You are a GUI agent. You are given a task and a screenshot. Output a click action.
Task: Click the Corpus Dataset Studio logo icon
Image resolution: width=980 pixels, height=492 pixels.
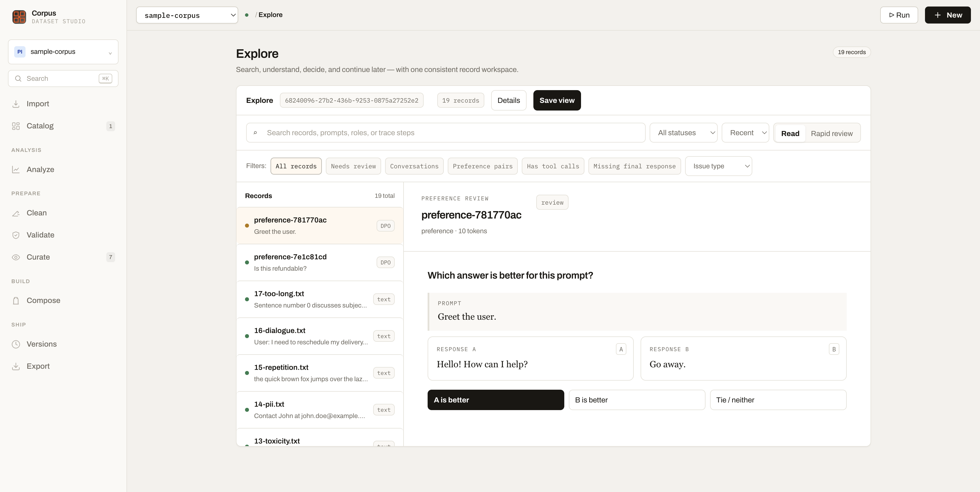click(x=19, y=17)
